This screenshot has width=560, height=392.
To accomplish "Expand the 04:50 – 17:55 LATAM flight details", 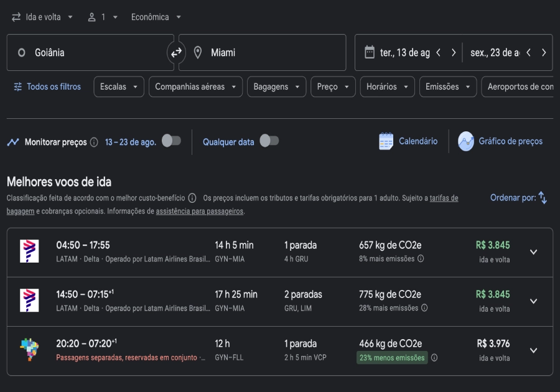I will click(x=533, y=252).
